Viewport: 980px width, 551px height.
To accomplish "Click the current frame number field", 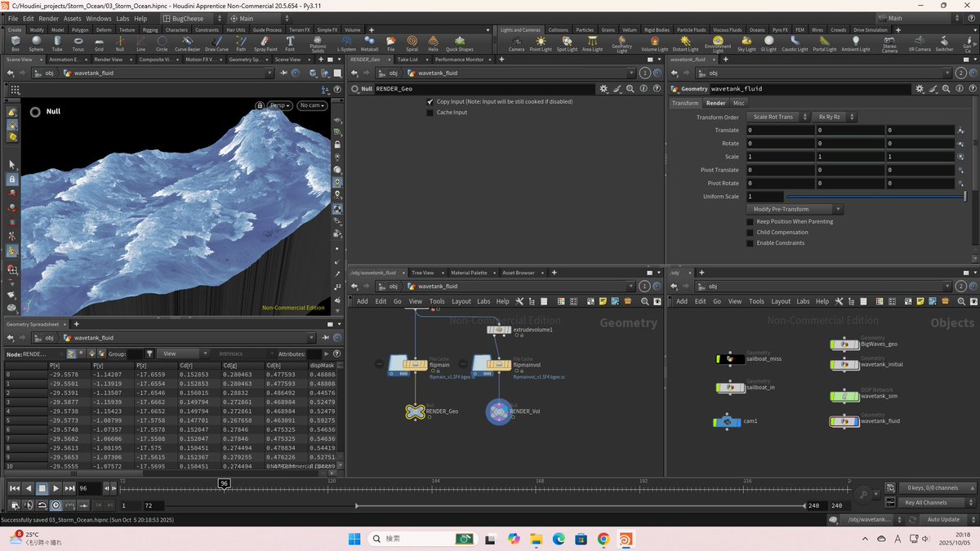I will pos(89,488).
